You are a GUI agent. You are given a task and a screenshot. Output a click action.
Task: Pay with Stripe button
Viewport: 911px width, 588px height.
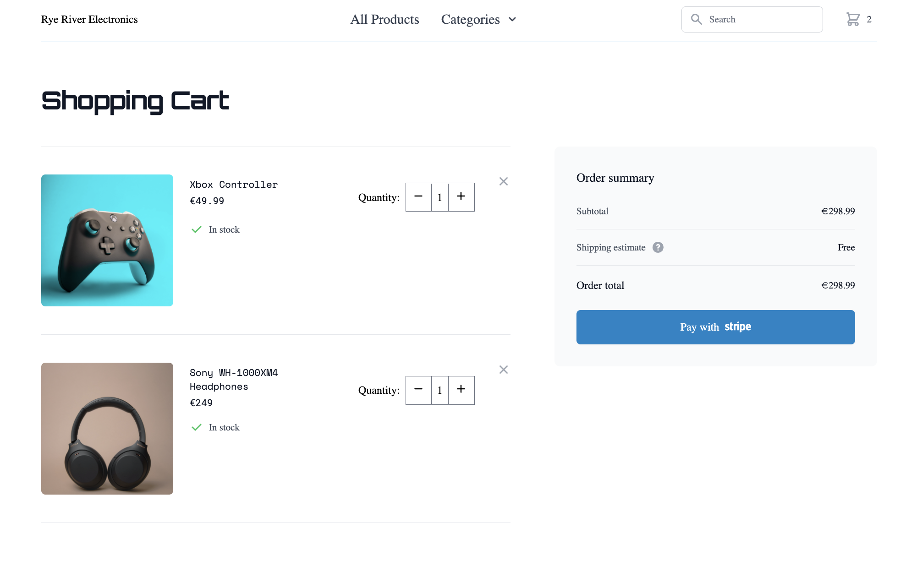pos(715,327)
